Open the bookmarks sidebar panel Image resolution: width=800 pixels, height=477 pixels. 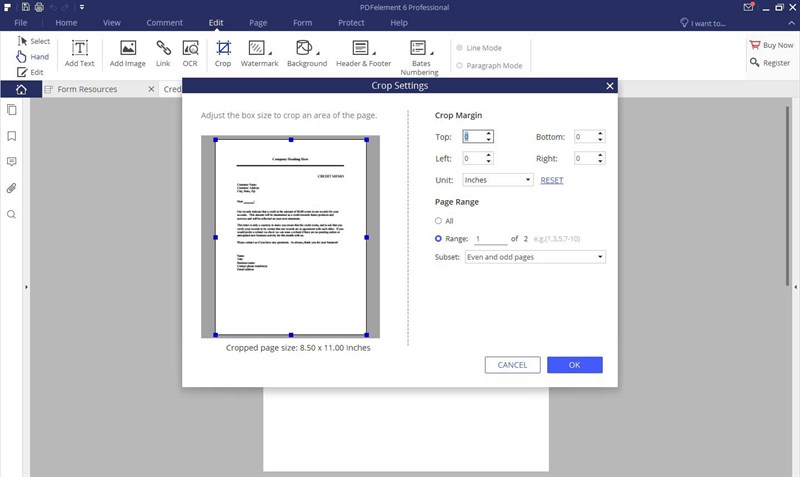[11, 136]
